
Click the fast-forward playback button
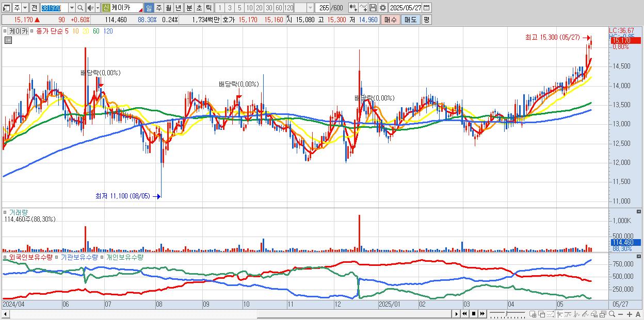pos(482,314)
